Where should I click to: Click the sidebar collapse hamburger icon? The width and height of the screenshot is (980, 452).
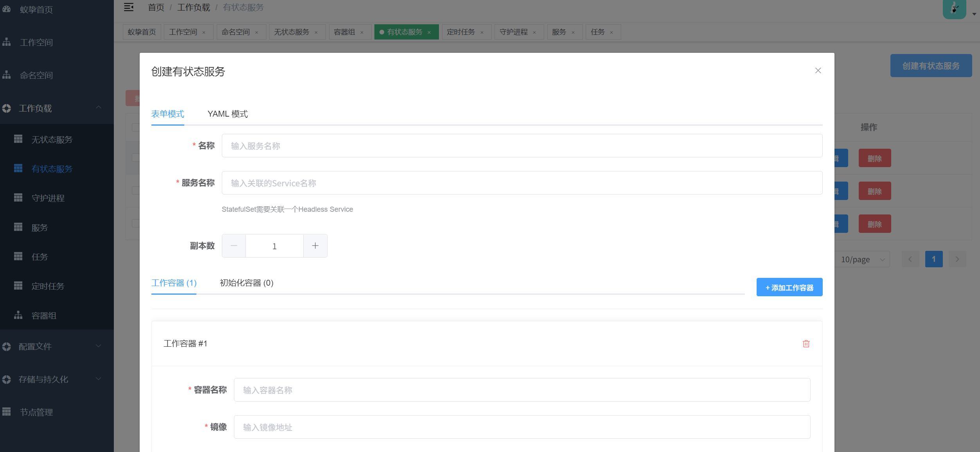click(129, 7)
